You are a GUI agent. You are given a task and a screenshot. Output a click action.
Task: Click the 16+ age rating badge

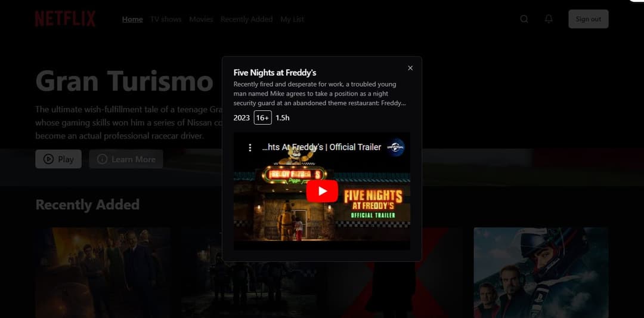[x=262, y=118]
